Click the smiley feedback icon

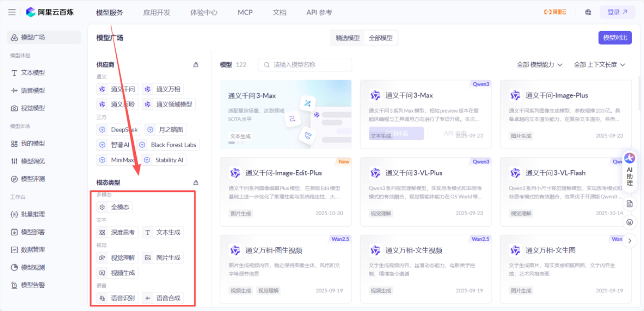click(x=630, y=222)
